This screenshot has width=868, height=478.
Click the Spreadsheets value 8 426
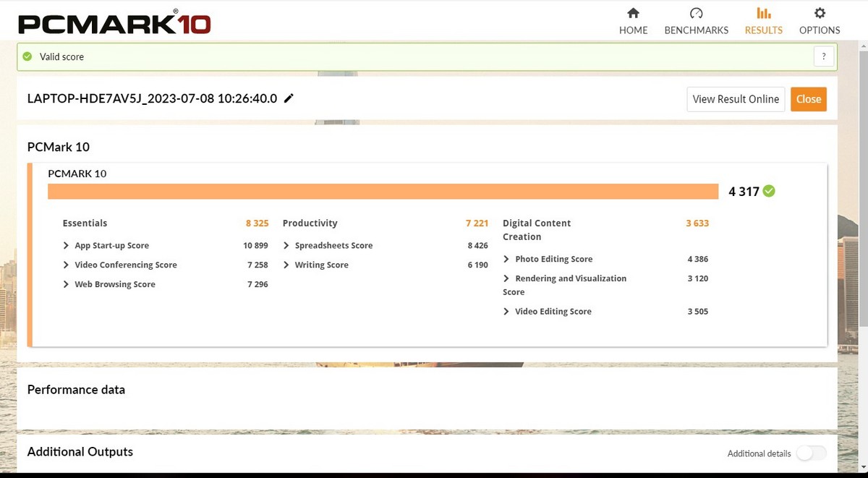click(478, 246)
